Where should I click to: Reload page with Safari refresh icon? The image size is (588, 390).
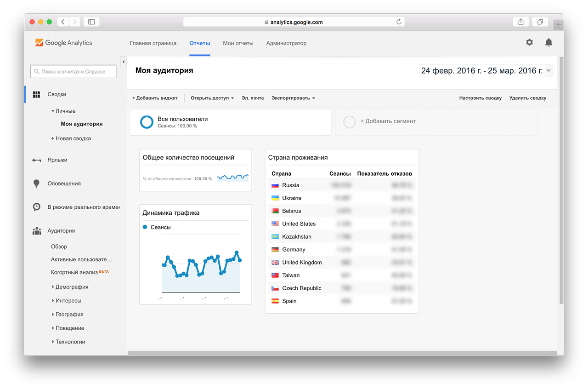(399, 22)
